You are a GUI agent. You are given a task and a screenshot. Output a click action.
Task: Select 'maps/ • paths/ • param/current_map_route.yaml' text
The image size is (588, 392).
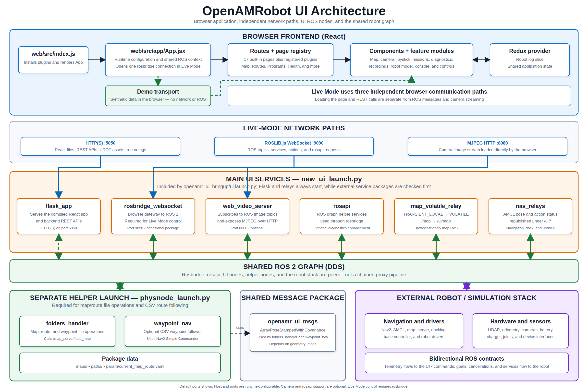pos(120,366)
